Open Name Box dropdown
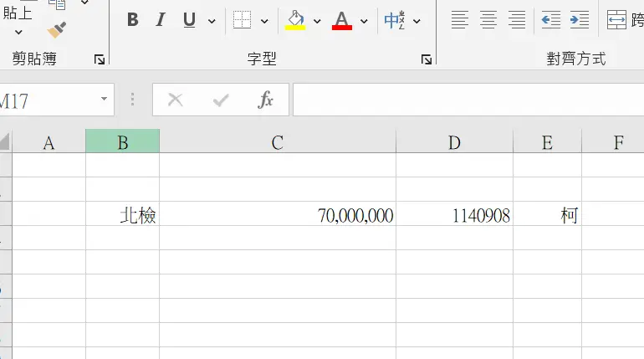This screenshot has height=359, width=644. coord(104,99)
